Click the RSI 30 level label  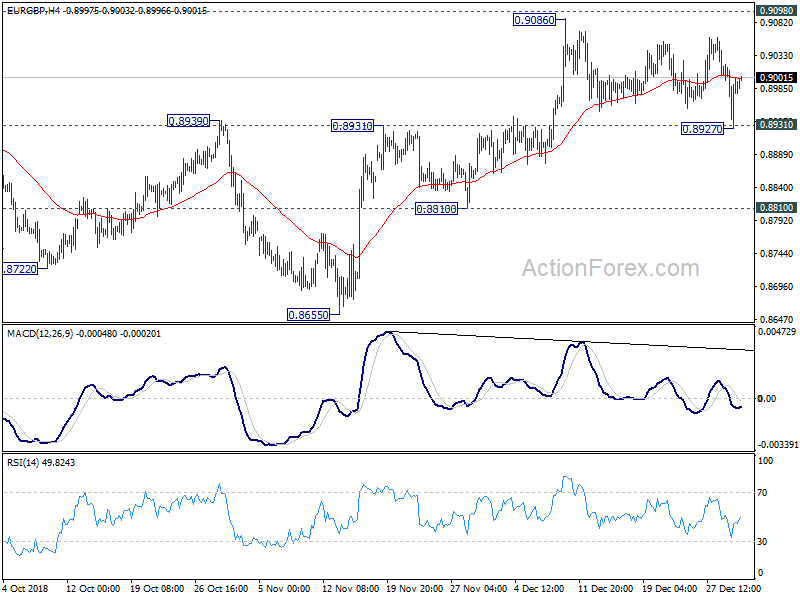point(762,542)
